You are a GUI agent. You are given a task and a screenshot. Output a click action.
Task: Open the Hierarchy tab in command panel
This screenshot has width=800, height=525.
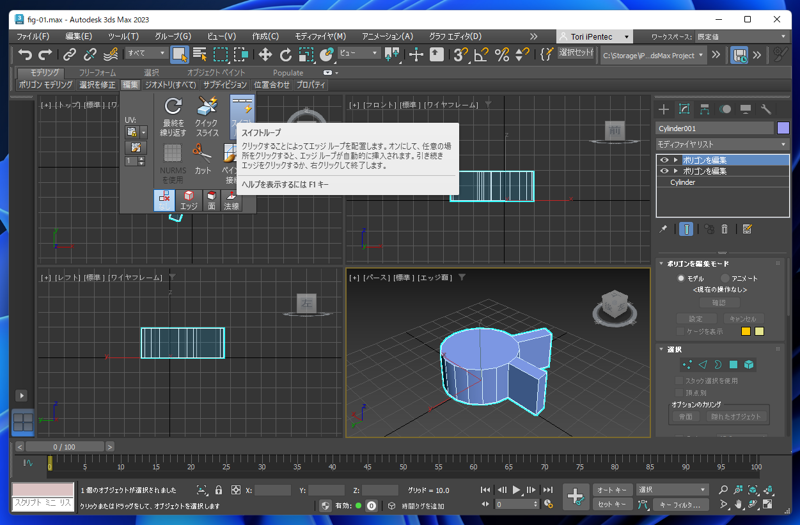coord(705,109)
